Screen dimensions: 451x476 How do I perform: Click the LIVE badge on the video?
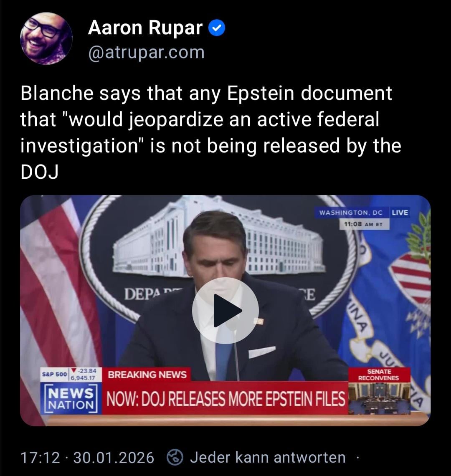pos(400,213)
